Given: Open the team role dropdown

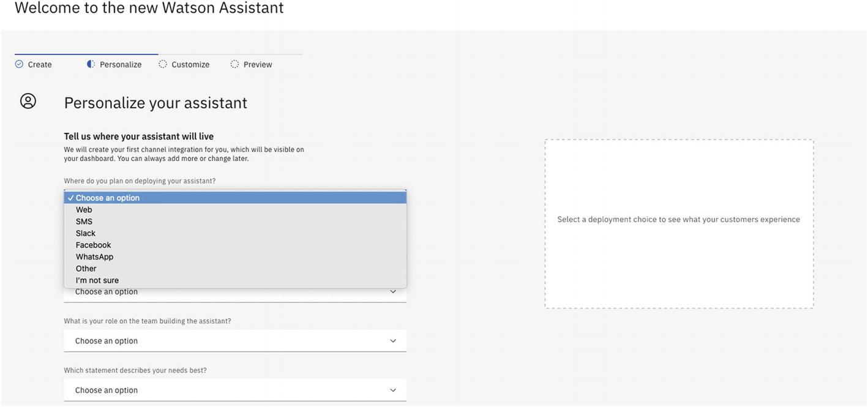Looking at the screenshot, I should (x=234, y=341).
